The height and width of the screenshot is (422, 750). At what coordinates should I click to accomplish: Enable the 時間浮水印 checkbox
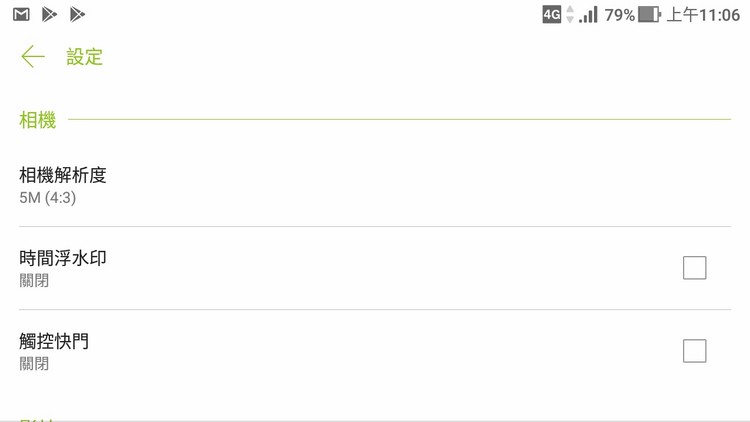(695, 267)
